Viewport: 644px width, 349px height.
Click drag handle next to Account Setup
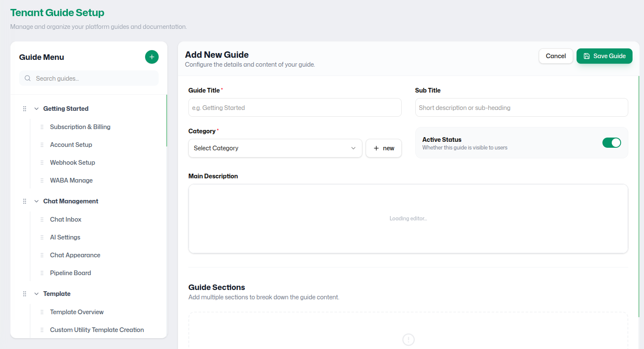pyautogui.click(x=42, y=145)
